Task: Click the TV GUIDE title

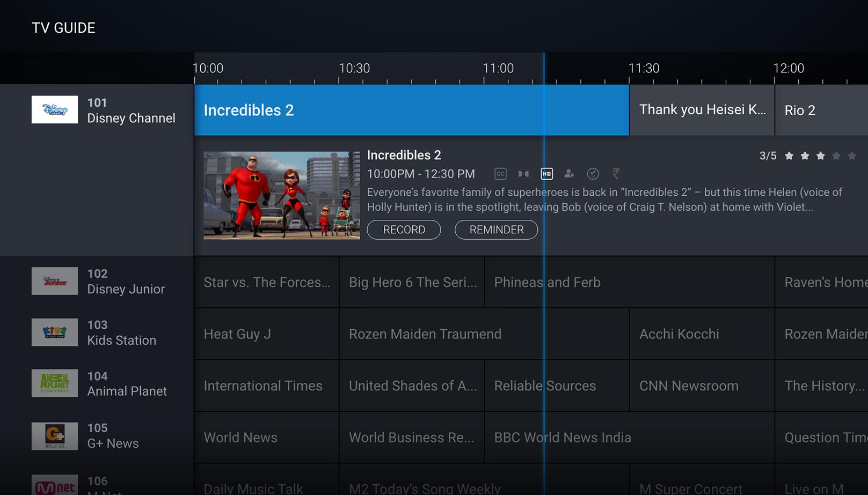Action: [63, 28]
